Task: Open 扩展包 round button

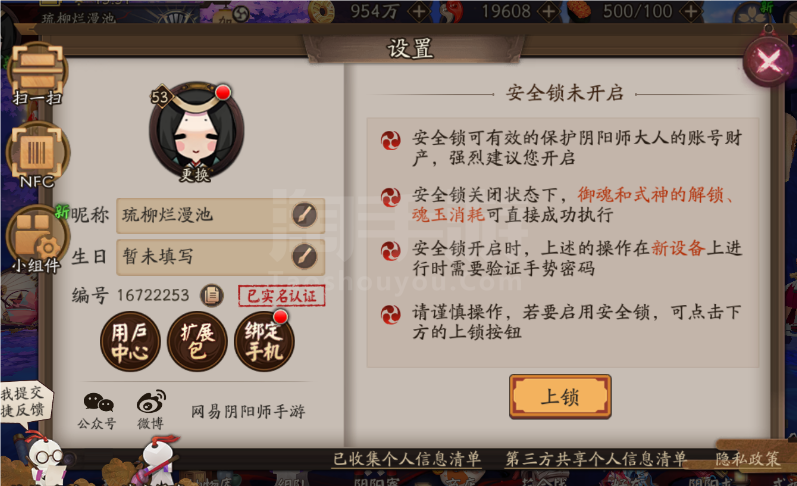Action: (x=197, y=341)
